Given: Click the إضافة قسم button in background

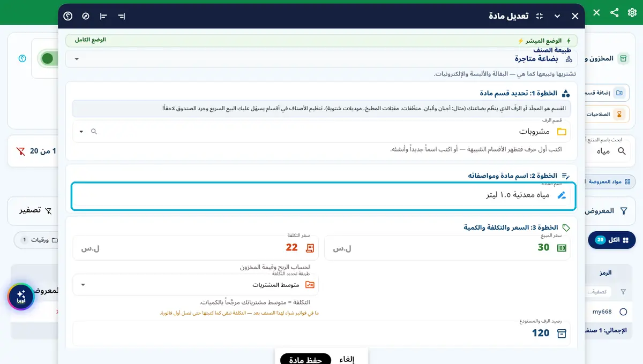Looking at the screenshot, I should tap(608, 93).
